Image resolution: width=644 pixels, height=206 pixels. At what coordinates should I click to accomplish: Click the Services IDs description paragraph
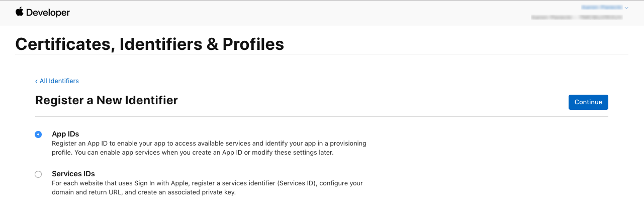207,187
